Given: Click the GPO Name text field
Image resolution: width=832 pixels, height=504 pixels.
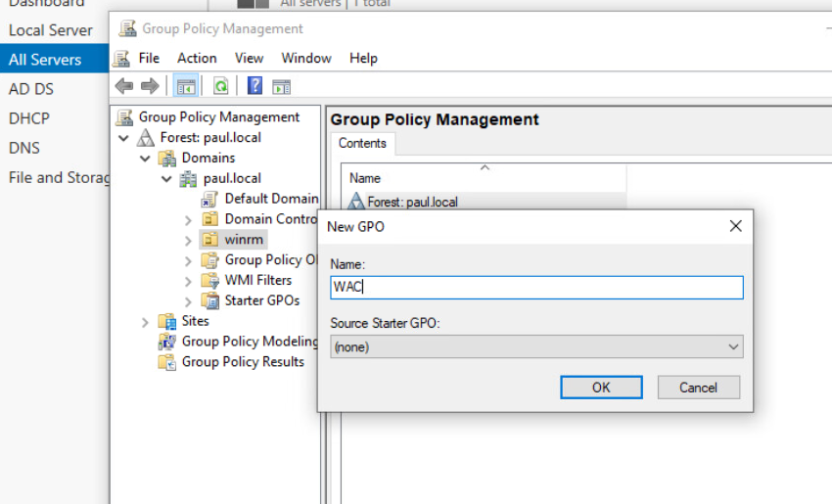Looking at the screenshot, I should point(536,287).
